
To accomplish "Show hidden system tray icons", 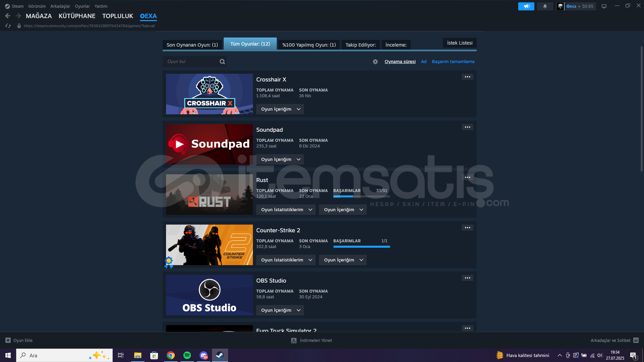I will (x=559, y=355).
